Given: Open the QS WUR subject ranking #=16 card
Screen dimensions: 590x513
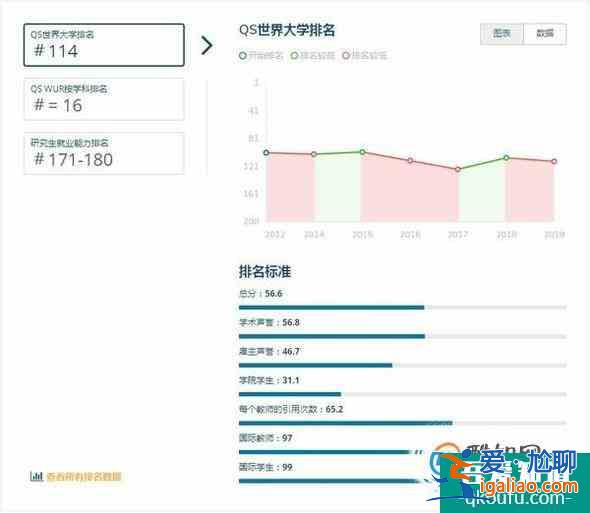Looking at the screenshot, I should (104, 99).
